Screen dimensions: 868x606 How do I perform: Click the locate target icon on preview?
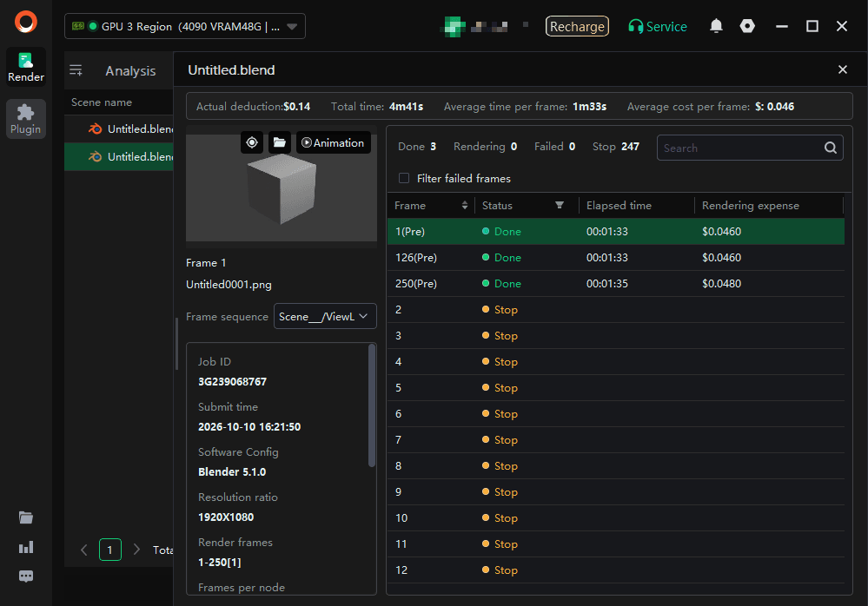252,142
